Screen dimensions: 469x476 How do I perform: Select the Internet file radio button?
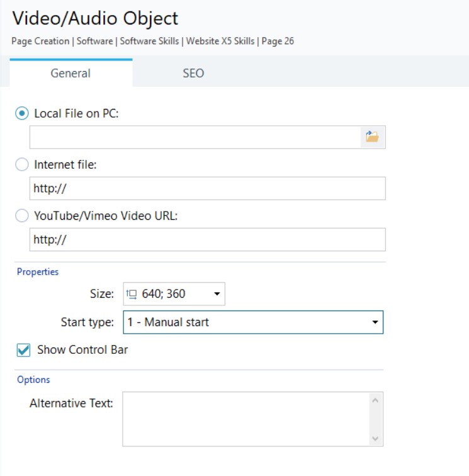[22, 164]
